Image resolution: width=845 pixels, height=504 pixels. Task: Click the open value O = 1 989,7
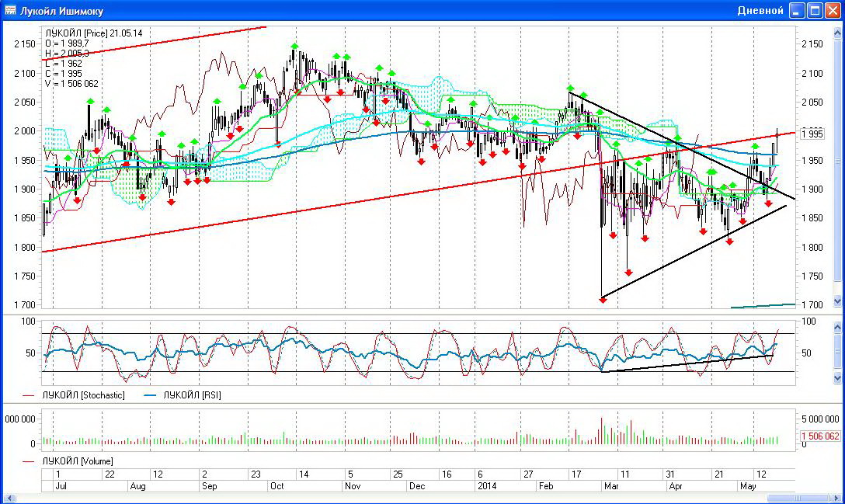(68, 43)
